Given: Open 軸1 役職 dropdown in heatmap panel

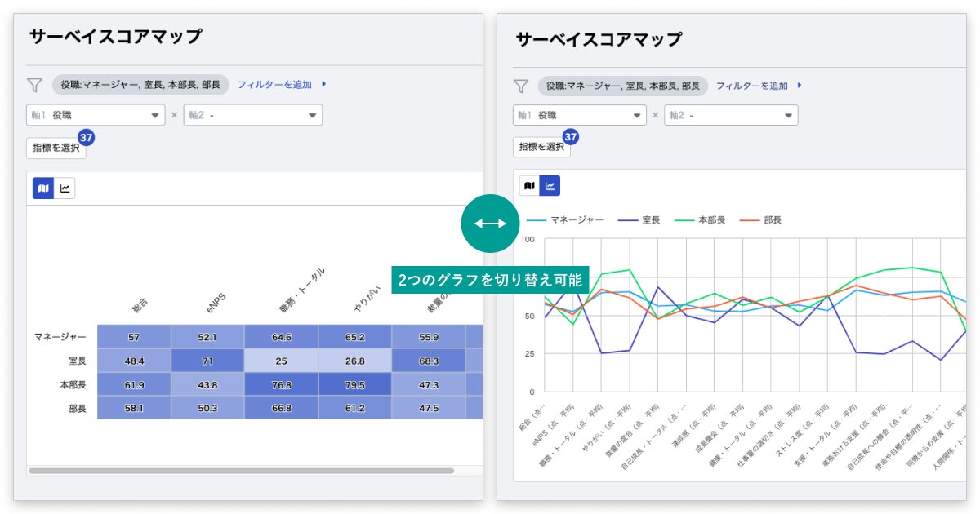Looking at the screenshot, I should tap(96, 115).
